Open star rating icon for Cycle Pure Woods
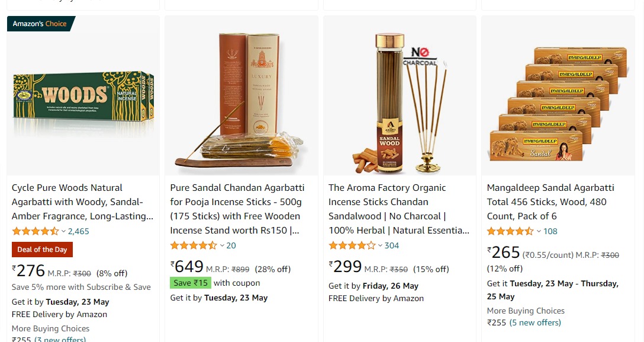The width and height of the screenshot is (644, 342). pyautogui.click(x=36, y=231)
